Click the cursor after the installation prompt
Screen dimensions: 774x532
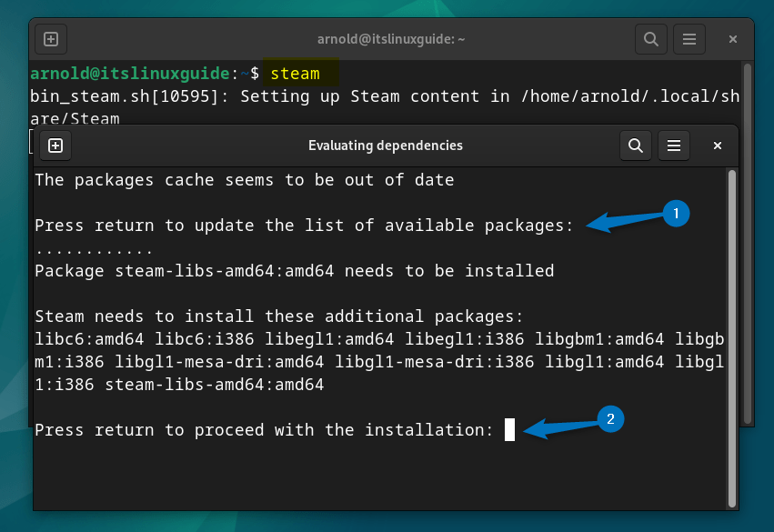[x=509, y=430]
